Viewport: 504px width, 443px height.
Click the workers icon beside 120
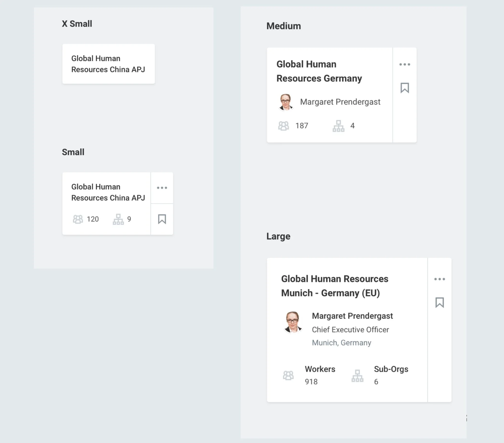78,219
